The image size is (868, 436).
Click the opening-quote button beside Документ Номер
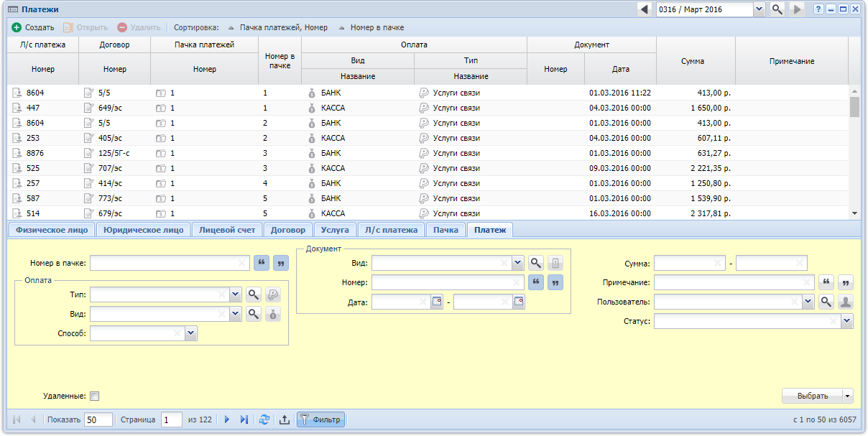535,282
